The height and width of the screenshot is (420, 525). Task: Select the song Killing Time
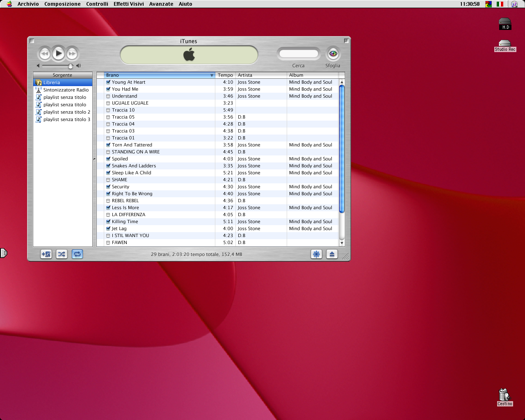(x=217, y=221)
